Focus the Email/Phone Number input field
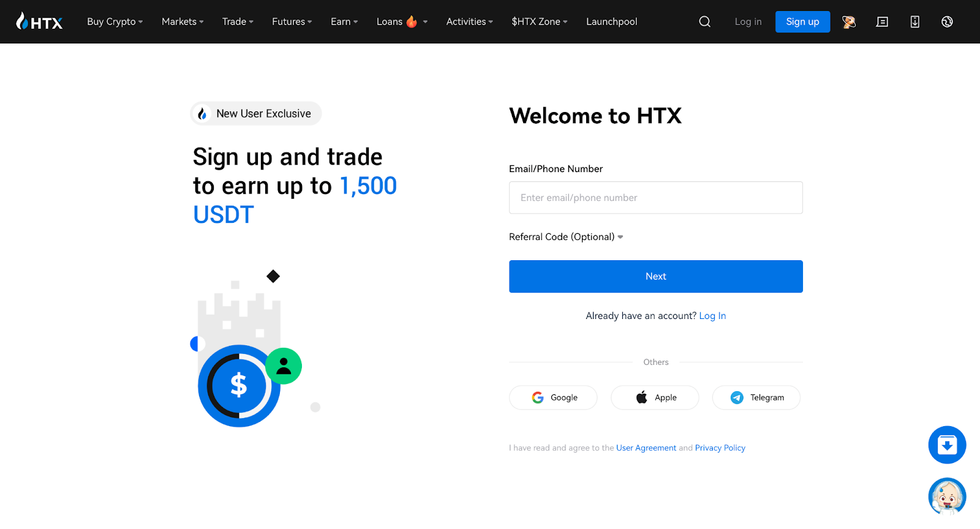 [x=655, y=198]
